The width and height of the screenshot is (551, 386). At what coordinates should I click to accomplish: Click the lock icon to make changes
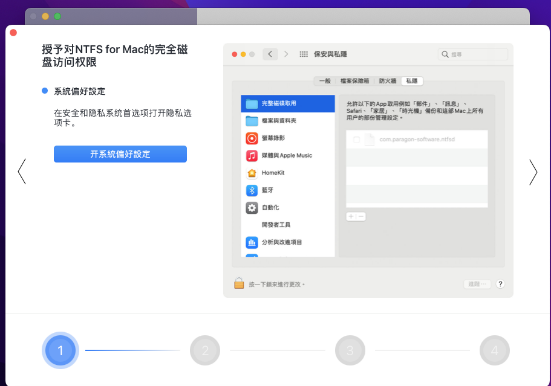point(239,283)
